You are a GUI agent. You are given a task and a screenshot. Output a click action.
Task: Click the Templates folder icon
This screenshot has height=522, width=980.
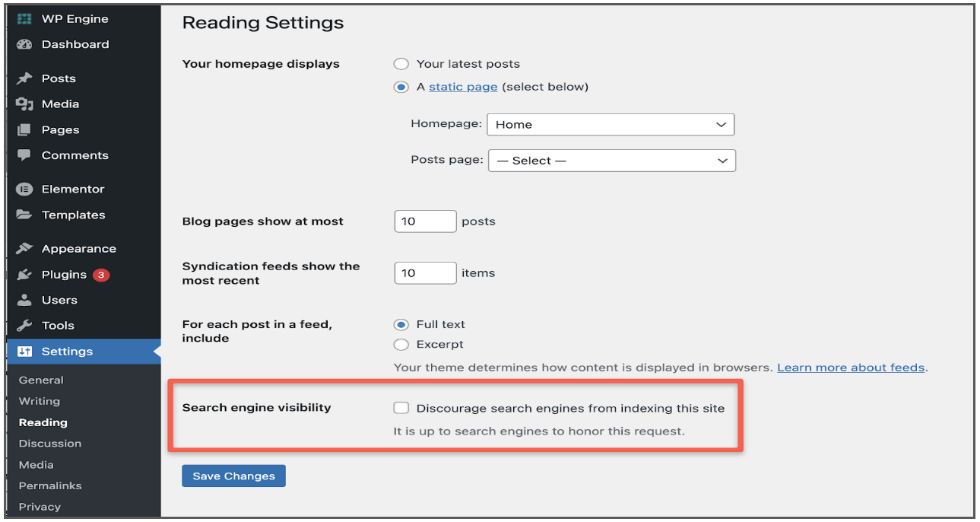click(24, 214)
